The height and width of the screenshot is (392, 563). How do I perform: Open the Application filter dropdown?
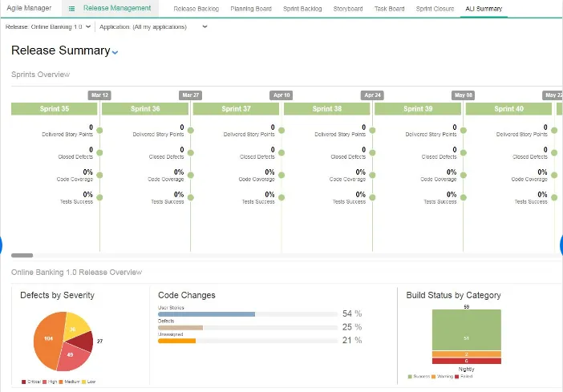(x=153, y=27)
